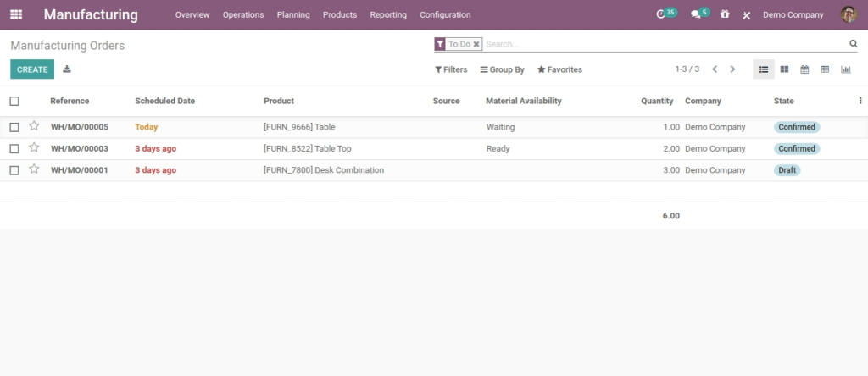
Task: Sort by the Quantity column header
Action: pyautogui.click(x=657, y=101)
